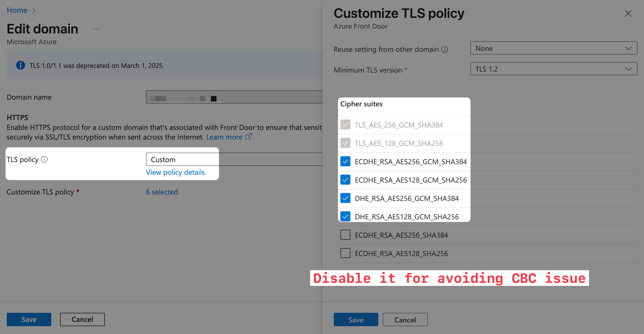
Task: Close the Customize TLS policy panel
Action: point(628,13)
